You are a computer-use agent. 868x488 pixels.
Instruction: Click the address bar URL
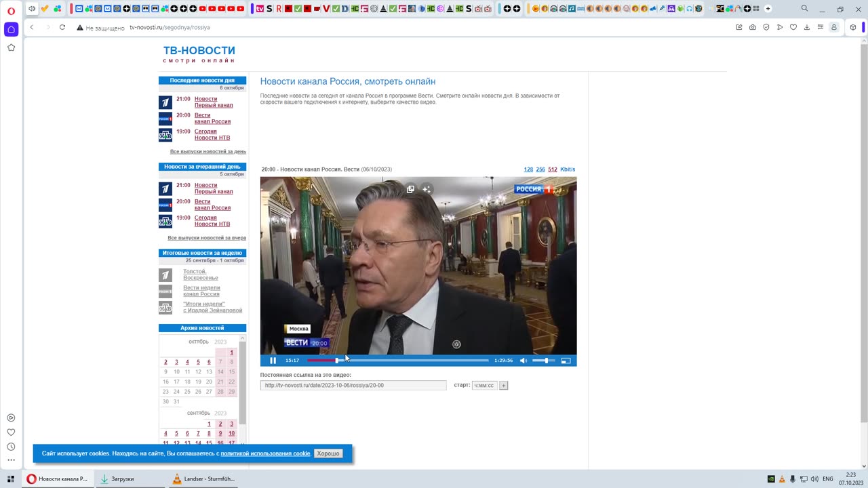click(x=170, y=28)
